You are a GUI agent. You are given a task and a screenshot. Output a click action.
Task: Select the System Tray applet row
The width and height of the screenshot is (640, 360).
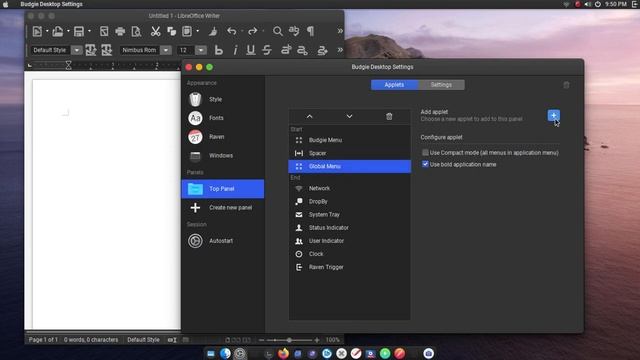[x=349, y=214]
